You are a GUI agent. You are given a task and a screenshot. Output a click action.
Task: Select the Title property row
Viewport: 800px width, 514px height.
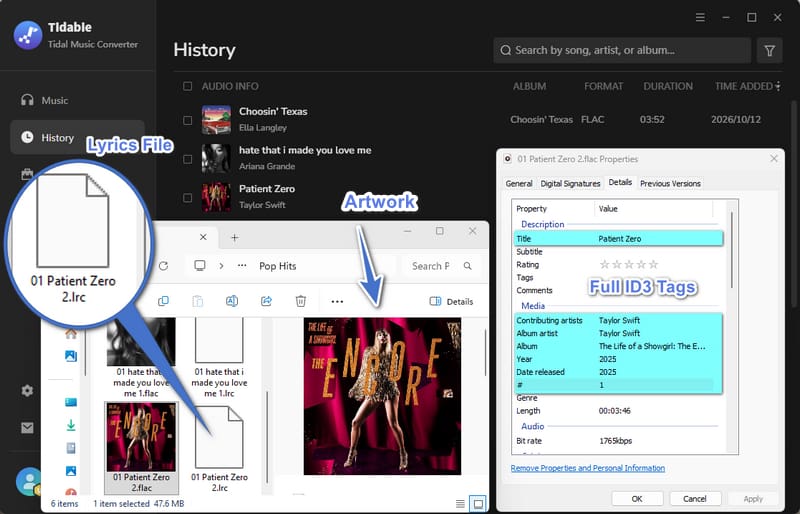pyautogui.click(x=618, y=238)
